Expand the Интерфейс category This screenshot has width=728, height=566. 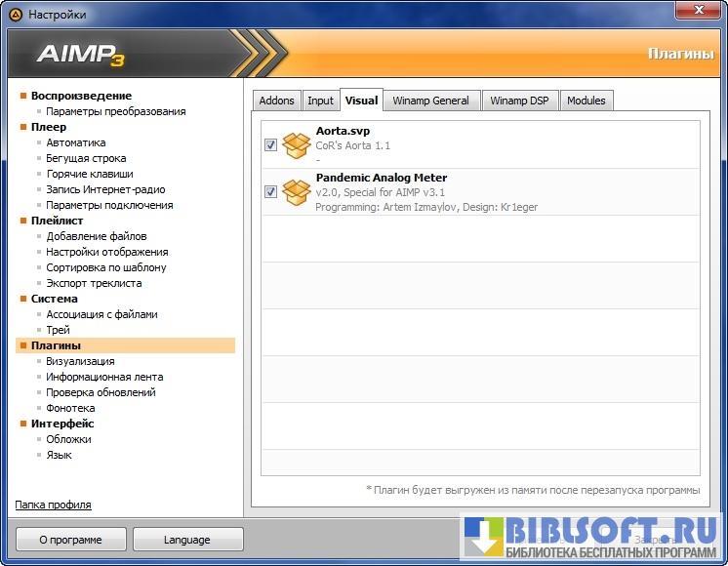pyautogui.click(x=23, y=424)
